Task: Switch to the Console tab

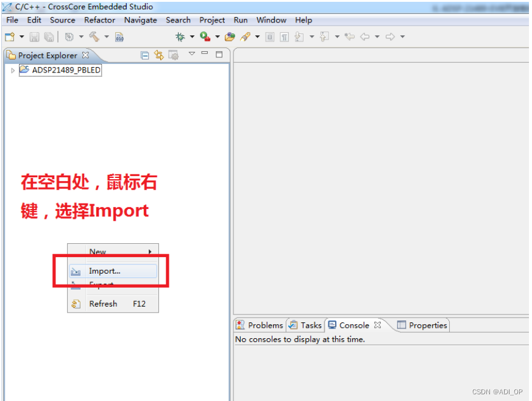Action: point(349,325)
